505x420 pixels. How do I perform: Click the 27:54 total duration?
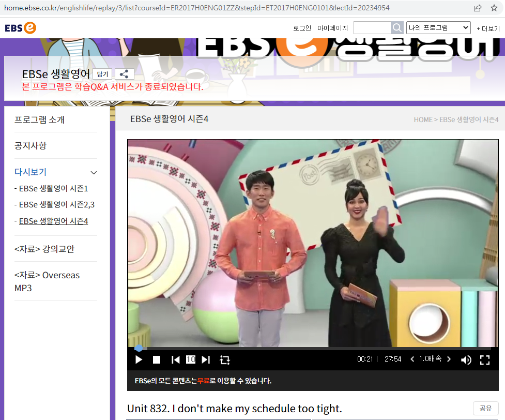[x=393, y=359]
